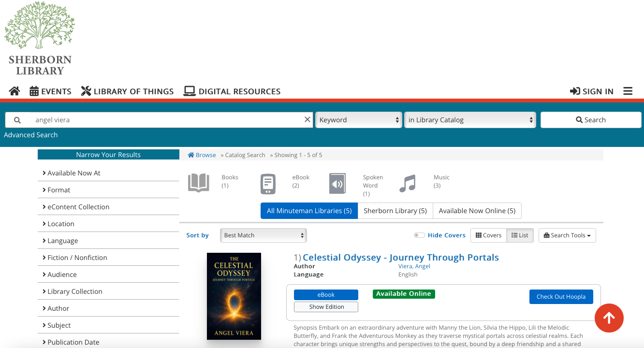Select the Available Now Online (5) tab

point(477,211)
